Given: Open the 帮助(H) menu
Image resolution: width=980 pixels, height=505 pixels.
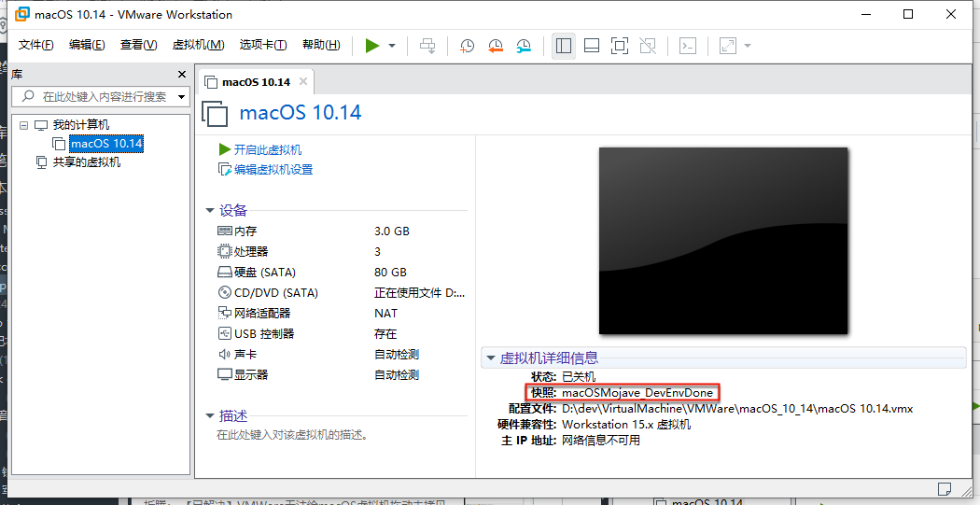Looking at the screenshot, I should [321, 45].
